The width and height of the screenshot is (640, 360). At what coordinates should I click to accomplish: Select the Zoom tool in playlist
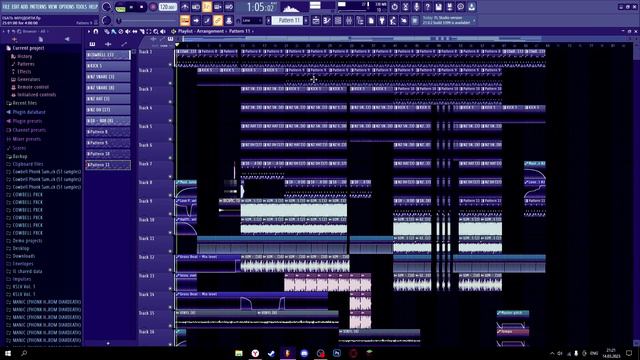pos(156,31)
